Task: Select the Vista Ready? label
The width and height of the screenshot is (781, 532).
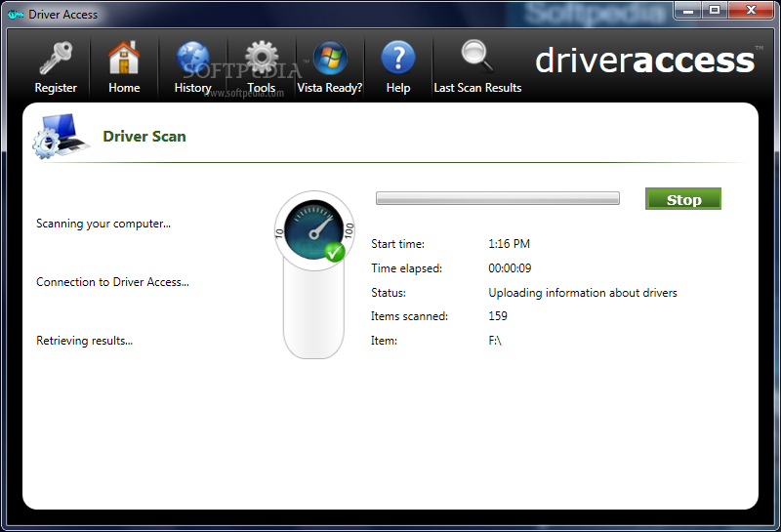Action: [330, 88]
